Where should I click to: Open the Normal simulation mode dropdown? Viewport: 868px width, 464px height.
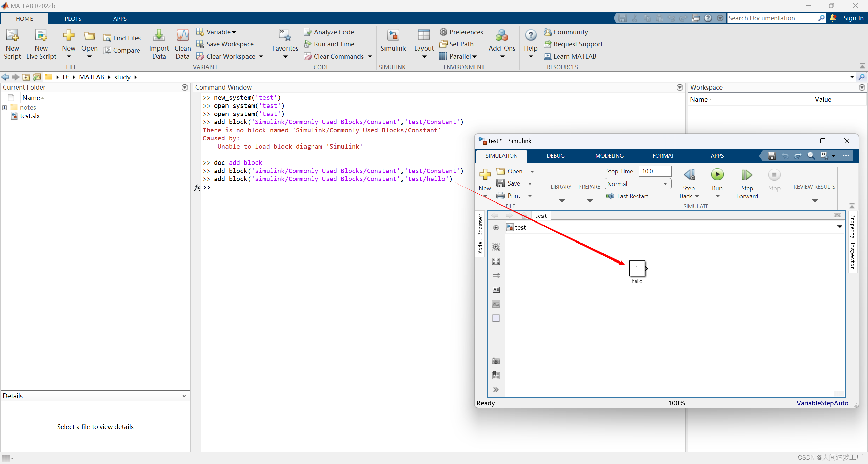(x=637, y=184)
